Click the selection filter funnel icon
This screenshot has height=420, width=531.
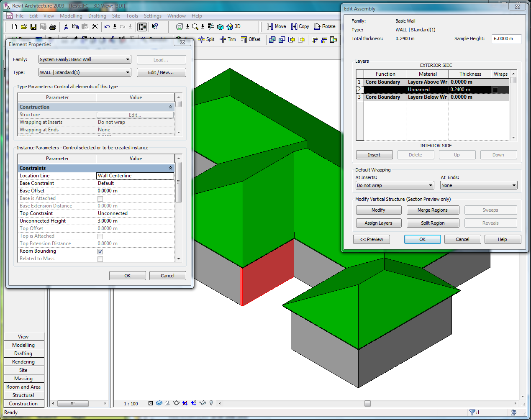coord(472,412)
